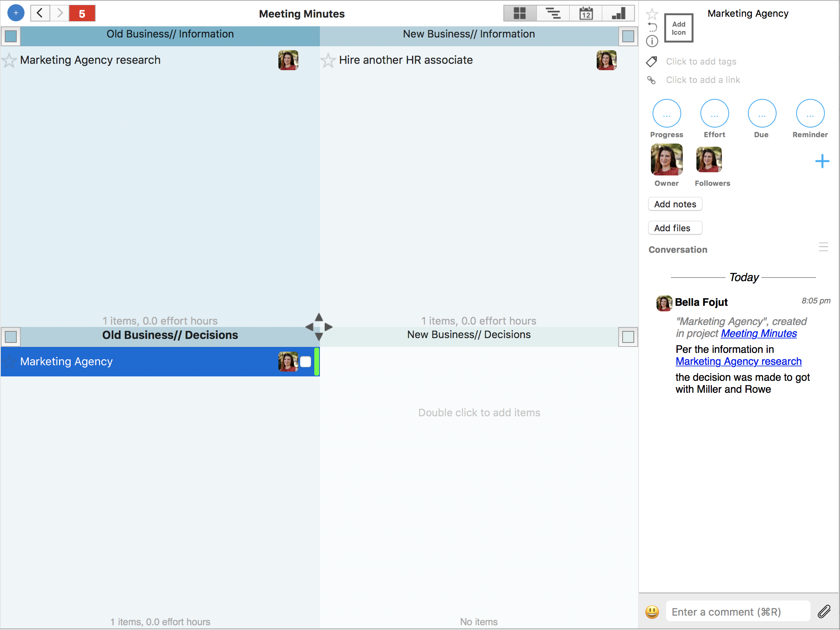Switch to the Gantt chart view
Image resolution: width=840 pixels, height=630 pixels.
pos(552,13)
